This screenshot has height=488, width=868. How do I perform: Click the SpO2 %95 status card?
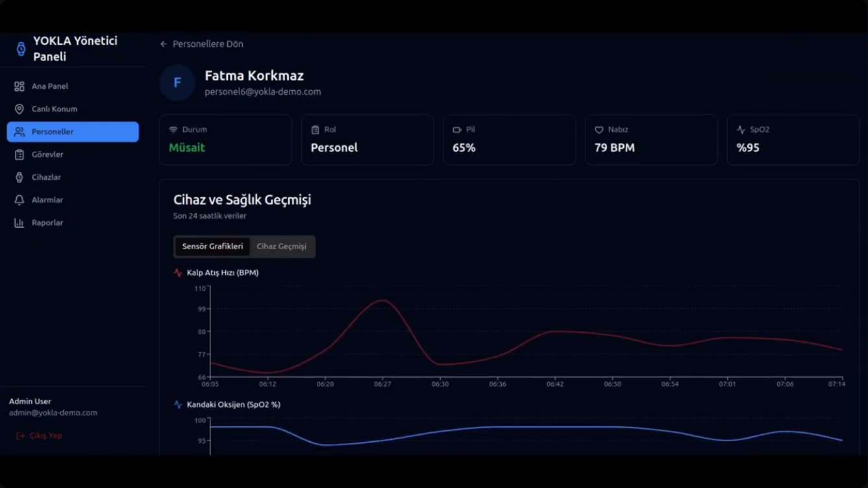coord(793,140)
